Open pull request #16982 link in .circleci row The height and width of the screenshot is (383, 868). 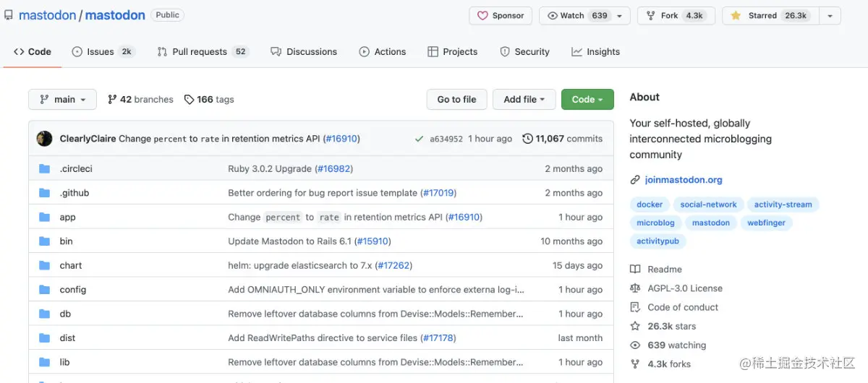(x=333, y=168)
